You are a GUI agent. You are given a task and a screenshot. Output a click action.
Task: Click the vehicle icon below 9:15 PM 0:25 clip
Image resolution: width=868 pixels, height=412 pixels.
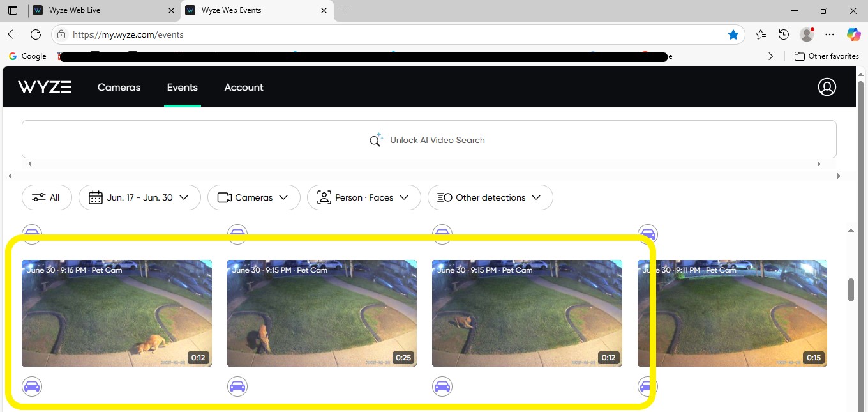[x=237, y=386]
